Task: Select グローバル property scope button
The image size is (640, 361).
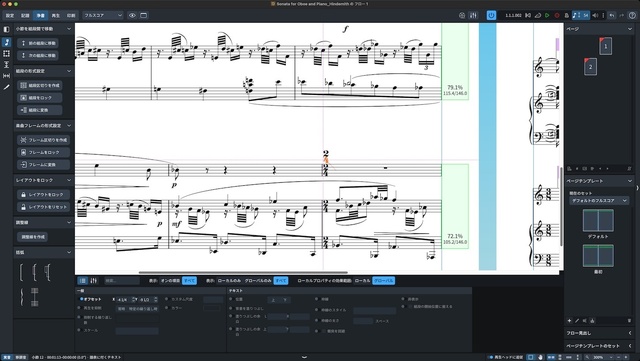Action: 384,281
